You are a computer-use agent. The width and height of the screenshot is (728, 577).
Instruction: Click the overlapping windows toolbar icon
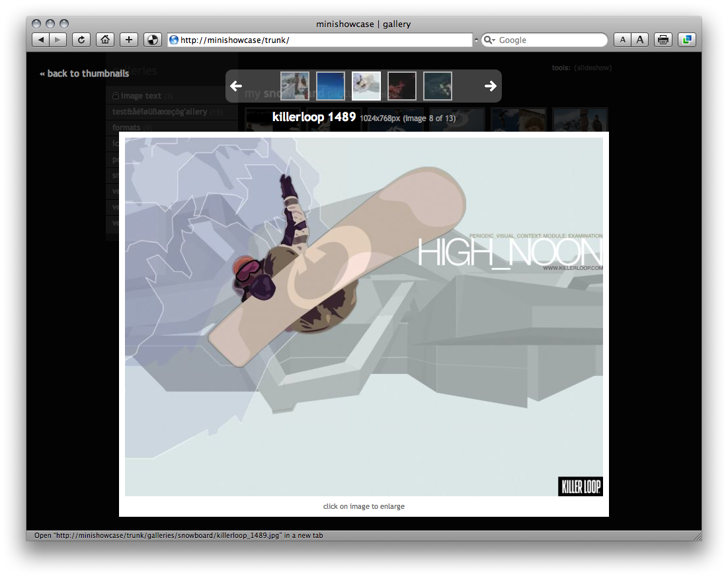click(x=687, y=40)
